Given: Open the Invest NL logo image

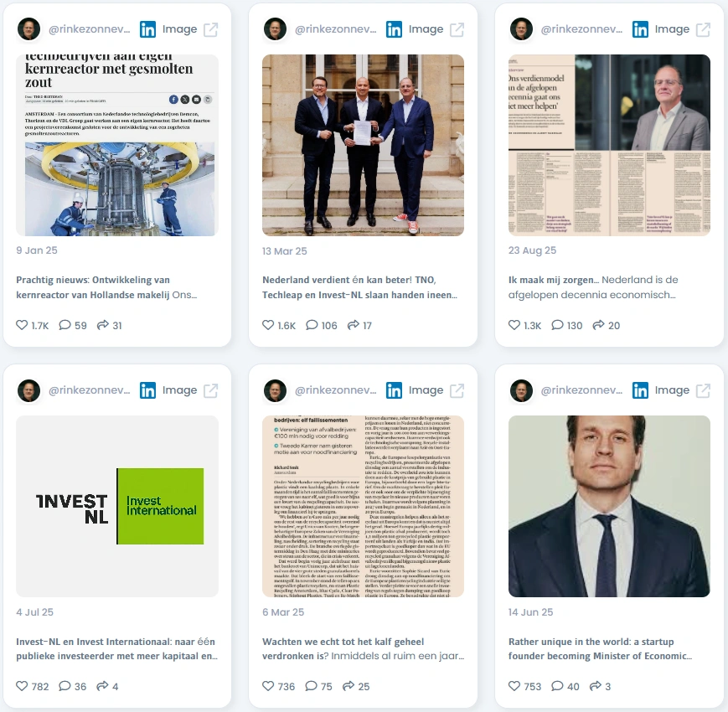Looking at the screenshot, I should click(x=117, y=506).
